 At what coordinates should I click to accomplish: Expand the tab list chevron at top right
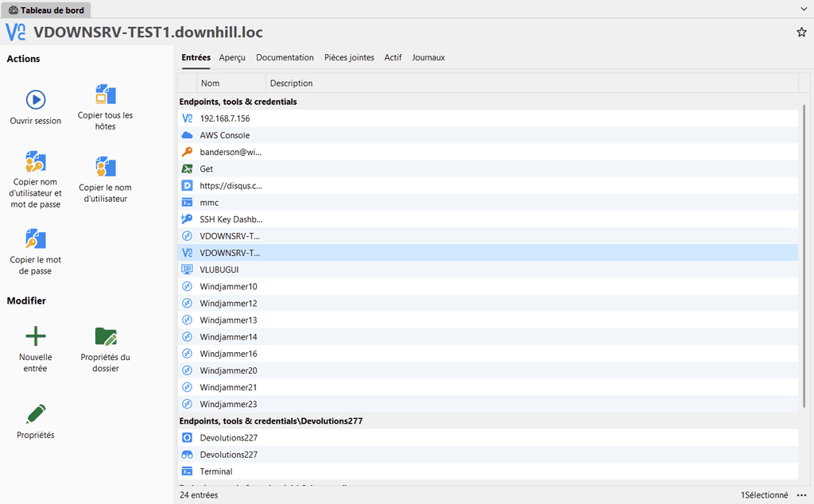(x=804, y=9)
